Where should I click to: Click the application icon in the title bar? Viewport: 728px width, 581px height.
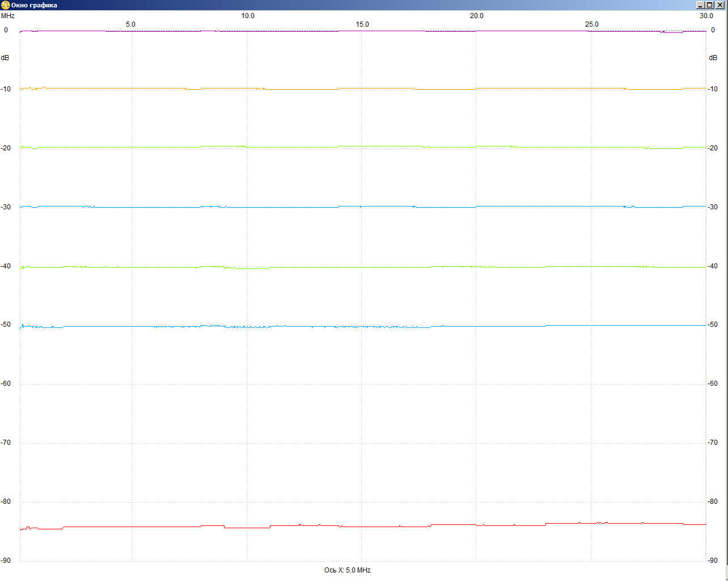pos(6,5)
